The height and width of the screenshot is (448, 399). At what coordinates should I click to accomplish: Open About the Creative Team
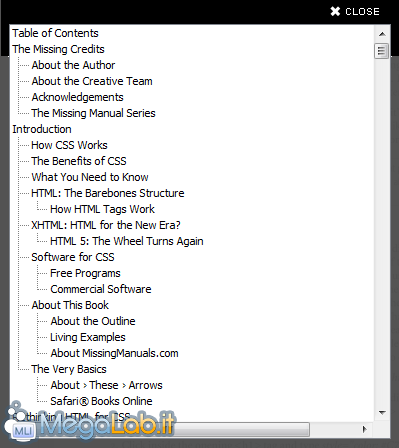[92, 81]
